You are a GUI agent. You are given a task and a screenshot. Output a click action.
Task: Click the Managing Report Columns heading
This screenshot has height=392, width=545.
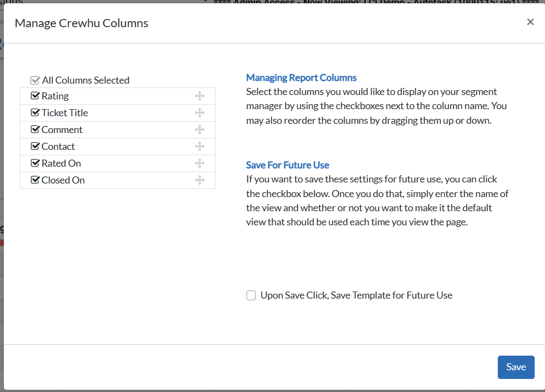click(301, 78)
